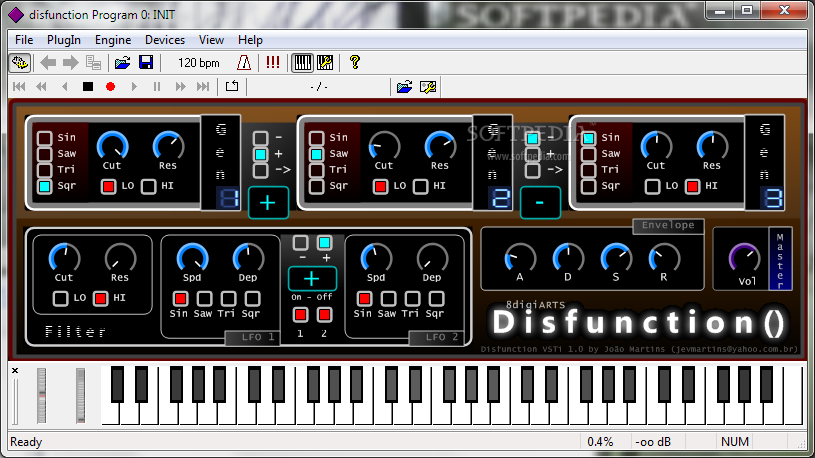Screen dimensions: 815x458
Task: Click the Res knob on generator 2
Action: (440, 146)
